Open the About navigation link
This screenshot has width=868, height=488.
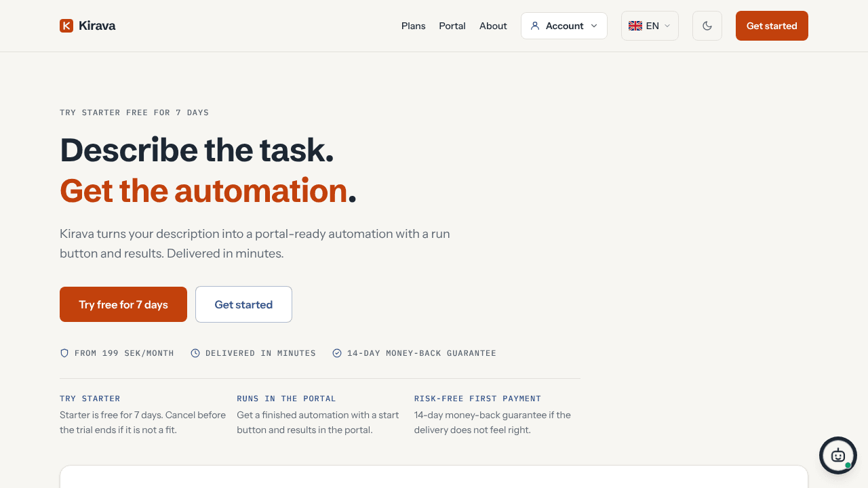(x=493, y=26)
